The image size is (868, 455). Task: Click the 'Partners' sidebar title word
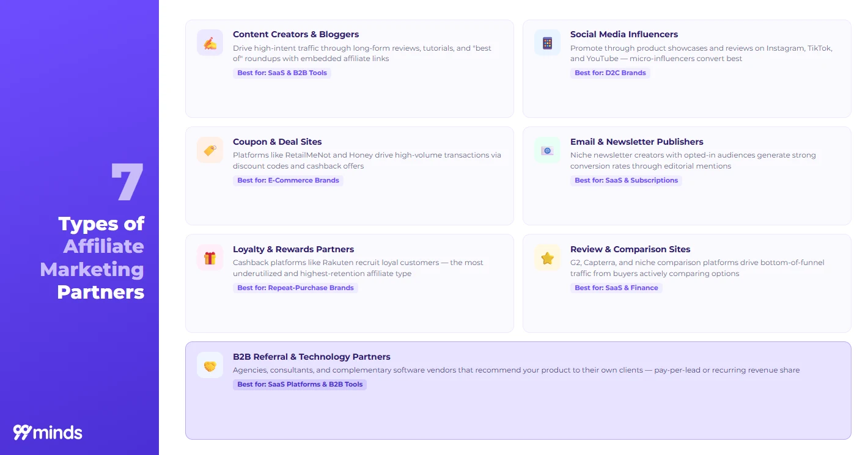click(101, 292)
